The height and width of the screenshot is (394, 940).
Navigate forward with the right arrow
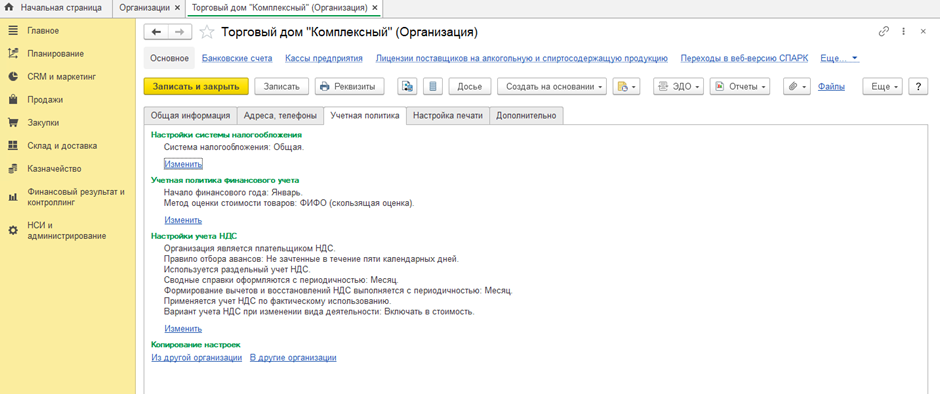[180, 32]
